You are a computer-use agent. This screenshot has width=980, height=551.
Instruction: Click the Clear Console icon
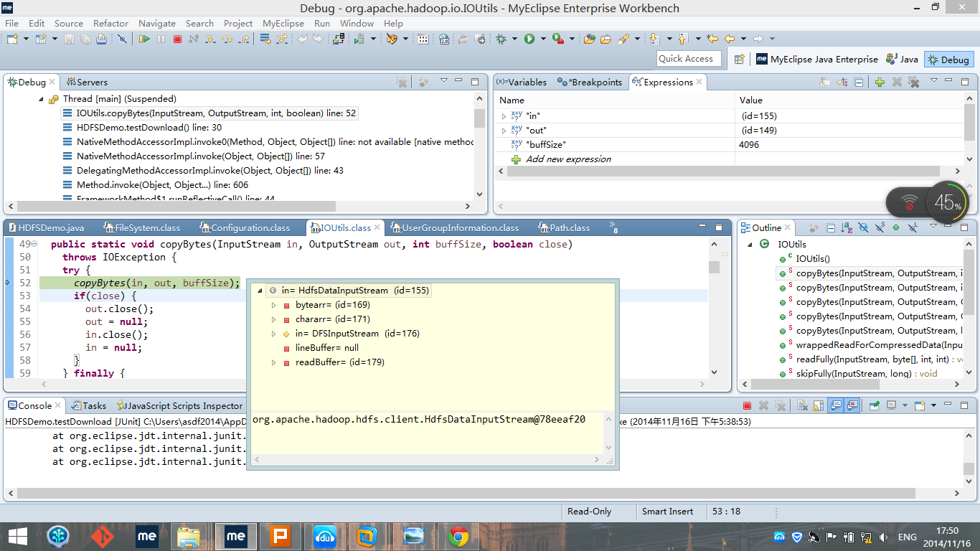(802, 405)
